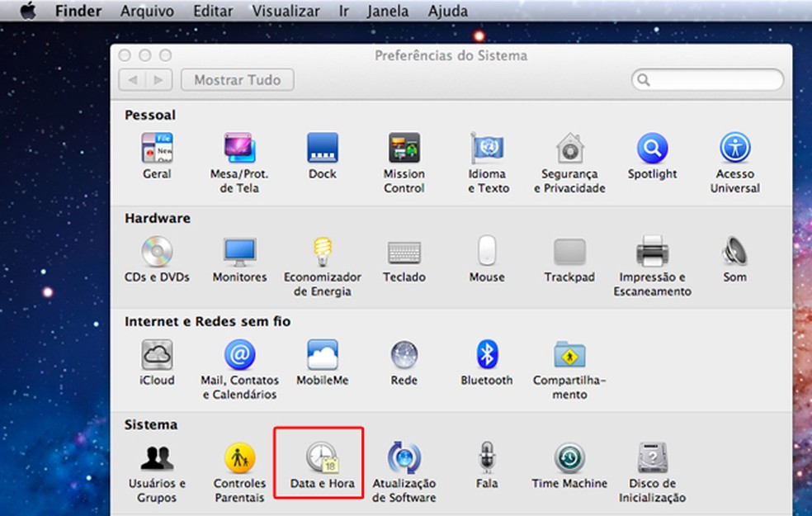This screenshot has width=812, height=516.
Task: Open the Apple menu
Action: click(28, 11)
